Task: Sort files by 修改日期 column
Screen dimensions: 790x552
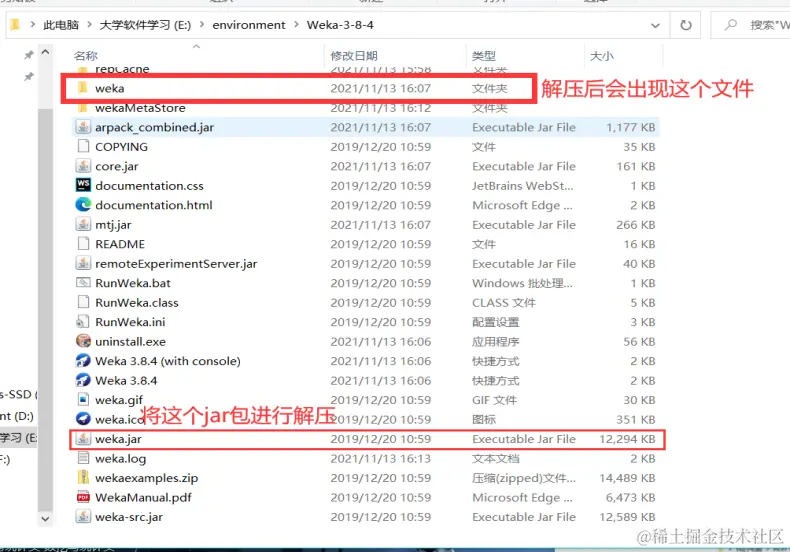Action: coord(354,55)
